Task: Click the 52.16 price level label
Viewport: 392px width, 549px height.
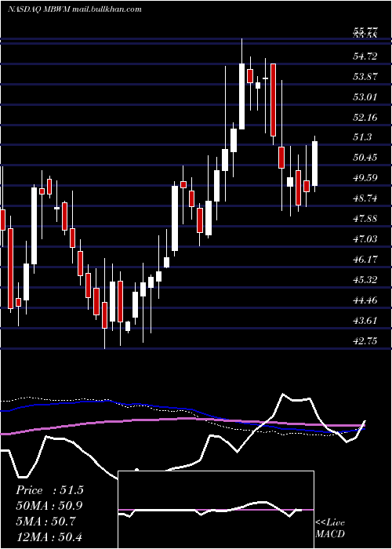Action: pos(365,117)
